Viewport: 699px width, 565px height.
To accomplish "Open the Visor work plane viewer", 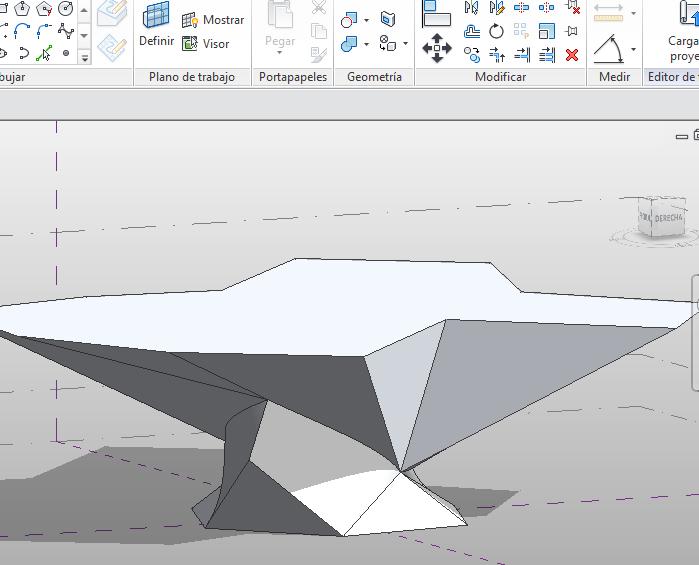I will click(x=206, y=44).
